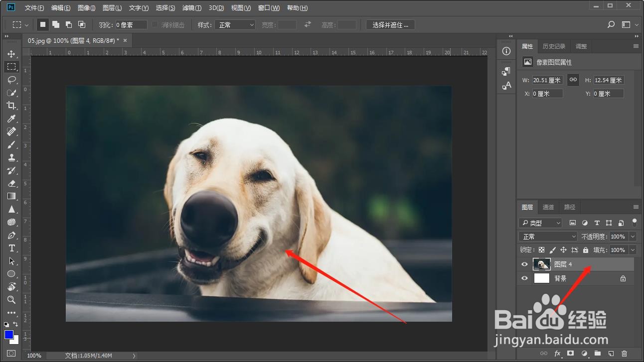Hide the 背景 layer eye icon

tap(524, 278)
